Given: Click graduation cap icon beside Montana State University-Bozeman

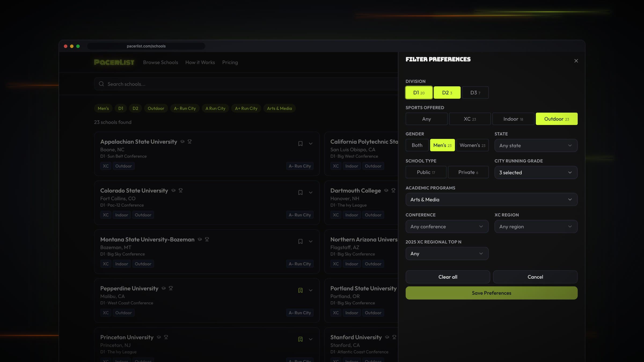Looking at the screenshot, I should pyautogui.click(x=200, y=239).
